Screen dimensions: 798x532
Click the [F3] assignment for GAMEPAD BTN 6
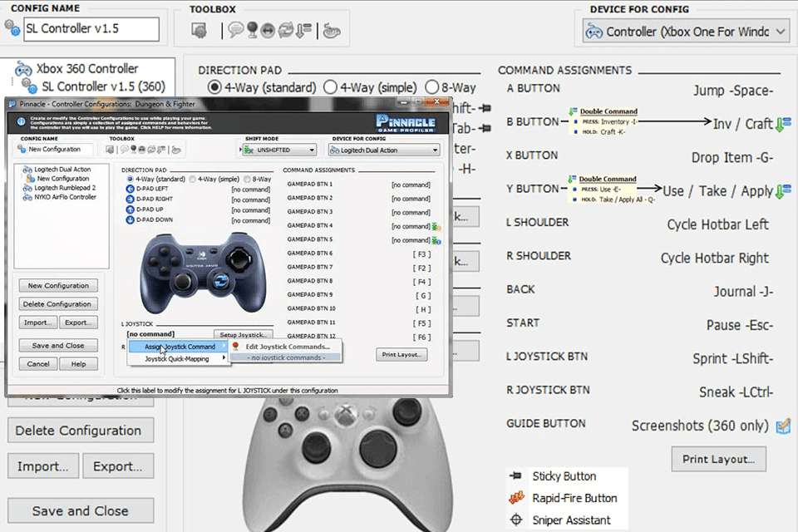(421, 254)
